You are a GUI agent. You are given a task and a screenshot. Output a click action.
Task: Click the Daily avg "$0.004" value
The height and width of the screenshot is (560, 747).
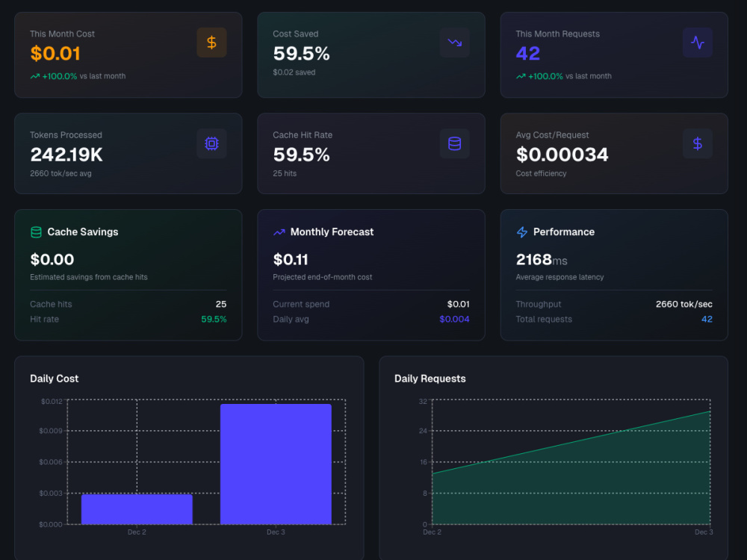454,319
